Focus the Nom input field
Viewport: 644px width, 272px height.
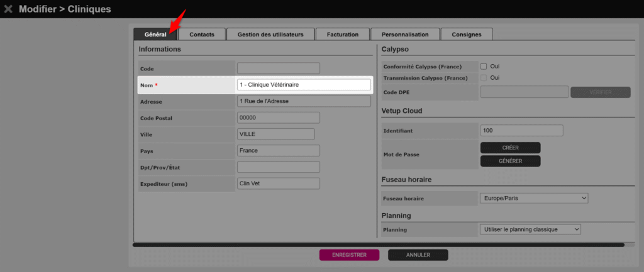(304, 85)
